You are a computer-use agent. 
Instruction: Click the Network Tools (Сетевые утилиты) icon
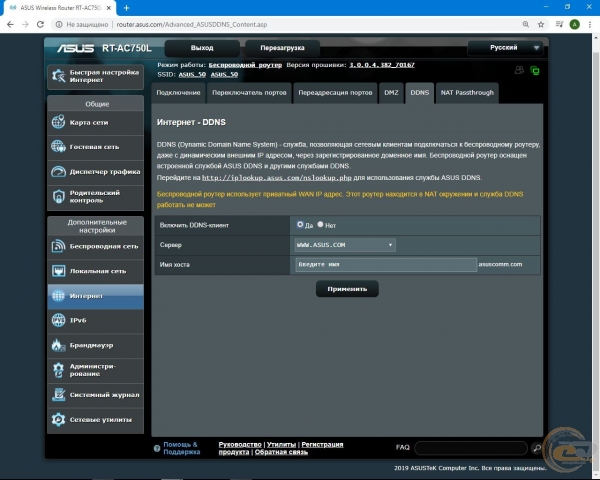[59, 419]
